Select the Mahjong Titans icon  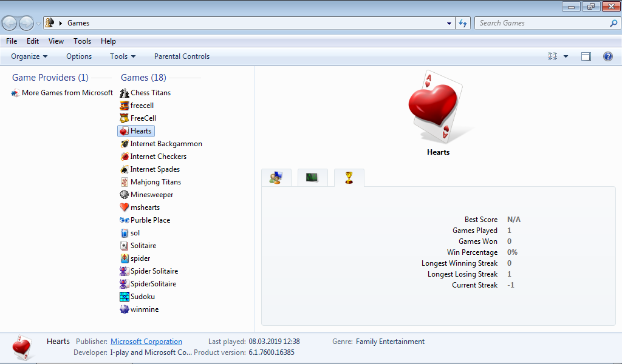pyautogui.click(x=125, y=182)
